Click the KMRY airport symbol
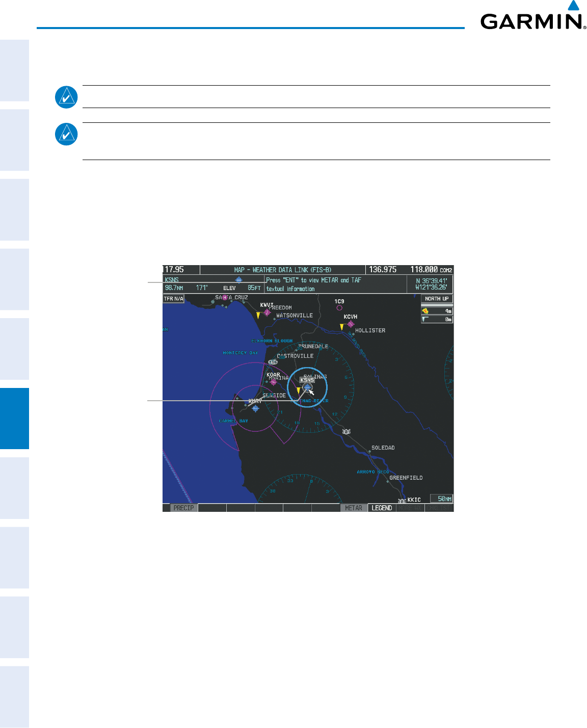587x728 pixels. pyautogui.click(x=255, y=408)
